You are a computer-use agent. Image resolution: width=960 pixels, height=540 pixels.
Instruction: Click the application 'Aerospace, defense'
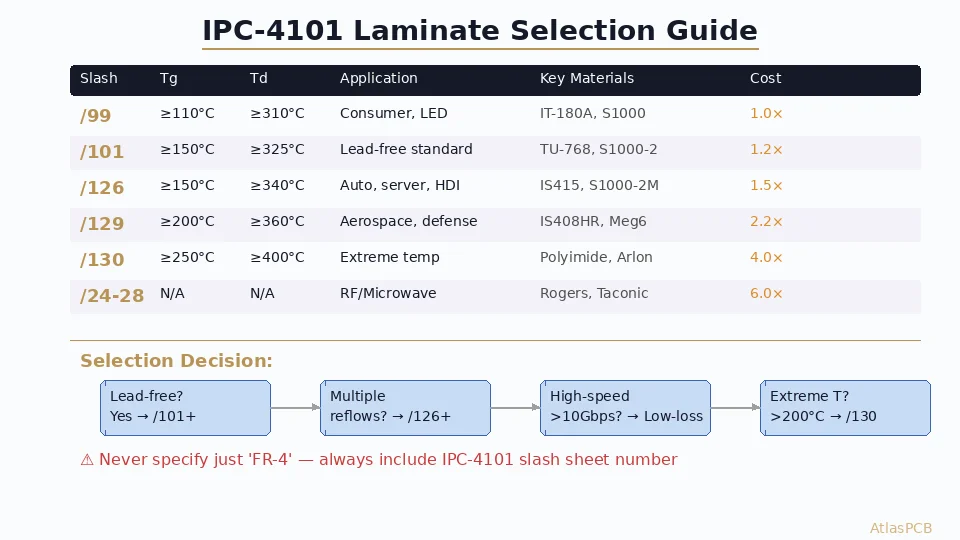(x=408, y=221)
